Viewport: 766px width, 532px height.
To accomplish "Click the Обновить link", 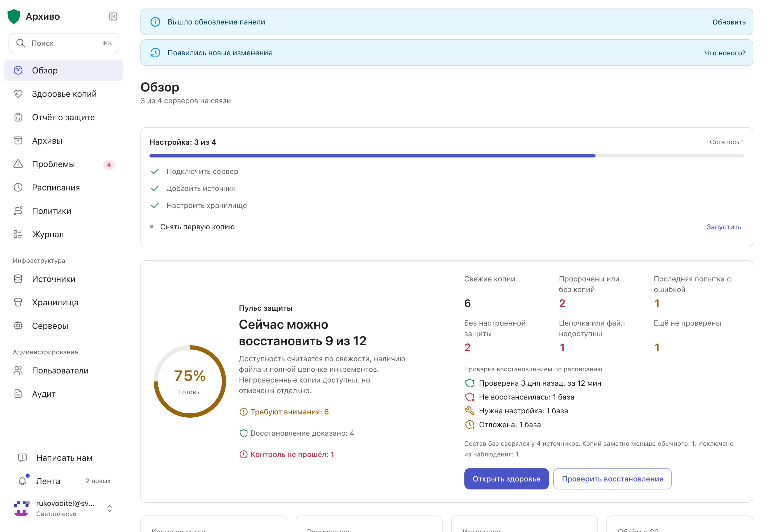I will [729, 22].
